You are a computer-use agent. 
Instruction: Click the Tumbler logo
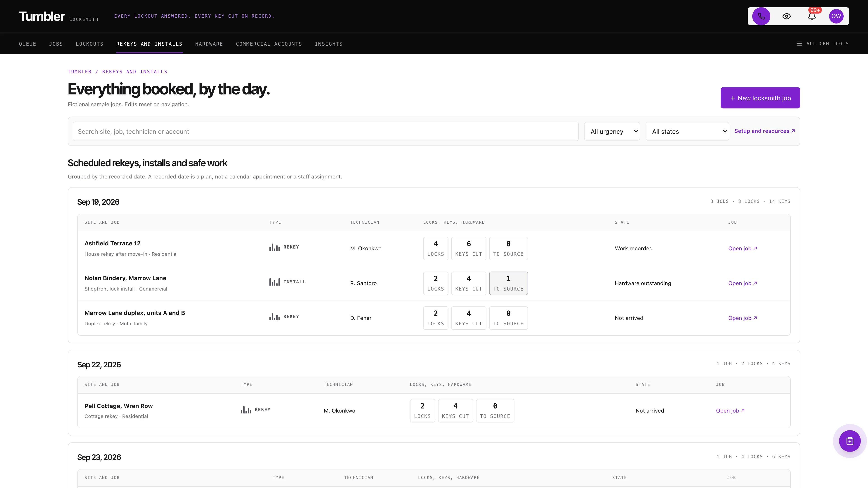click(x=42, y=16)
